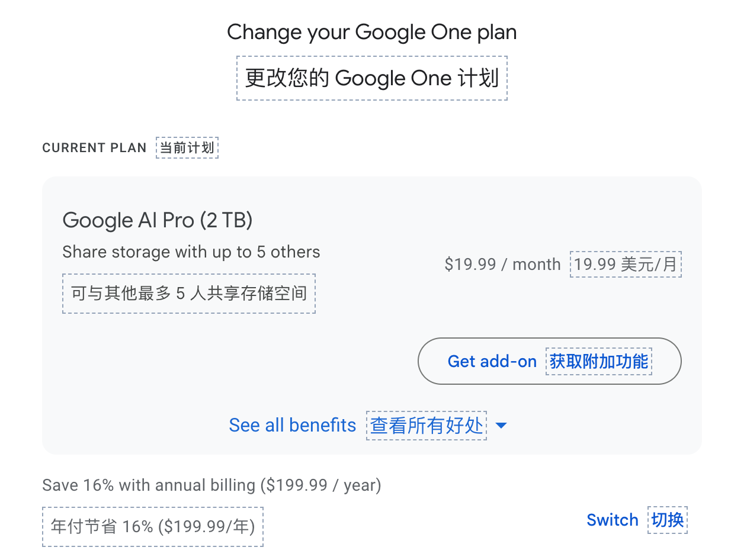The width and height of the screenshot is (731, 560).
Task: Click "Share storage with up to 5 others" text
Action: pos(191,252)
